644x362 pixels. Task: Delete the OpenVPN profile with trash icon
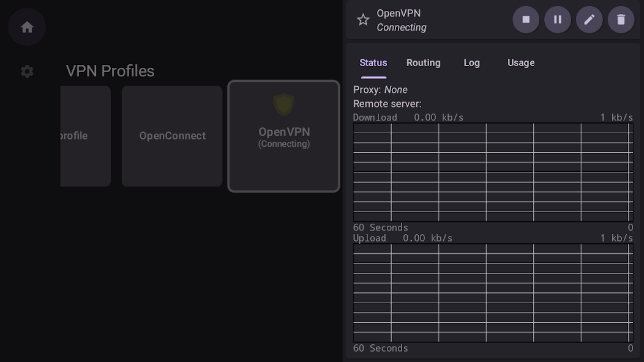[621, 20]
